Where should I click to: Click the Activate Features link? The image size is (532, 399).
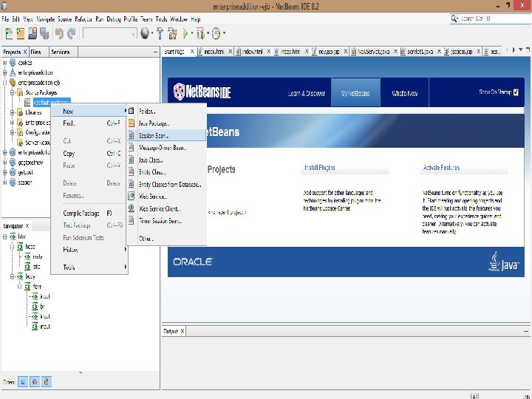coord(441,167)
